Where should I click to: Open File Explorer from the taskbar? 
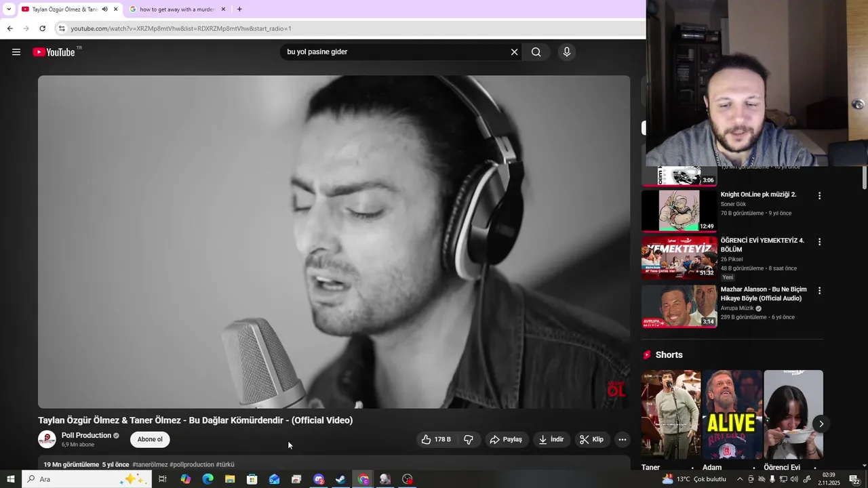click(x=230, y=479)
